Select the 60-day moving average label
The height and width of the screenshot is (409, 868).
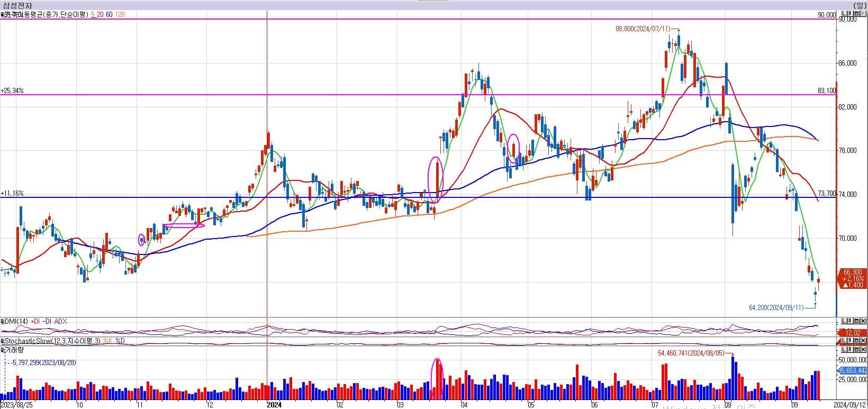(x=109, y=15)
